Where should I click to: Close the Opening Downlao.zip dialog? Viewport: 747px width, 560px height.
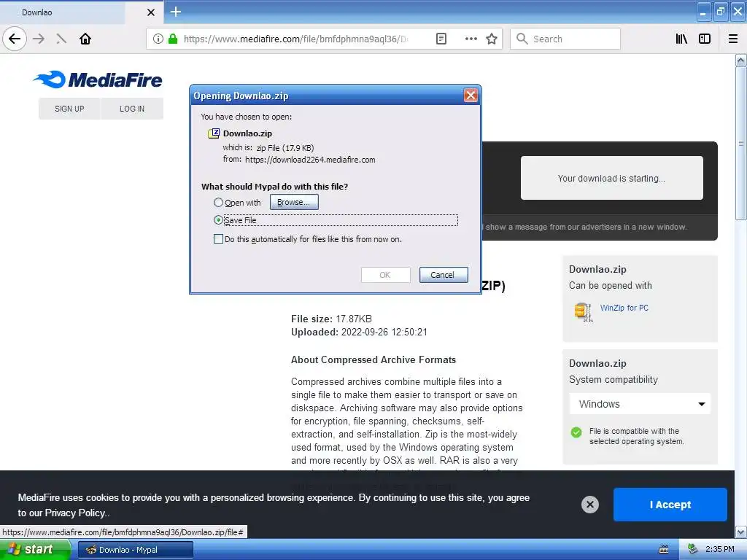[x=471, y=96]
